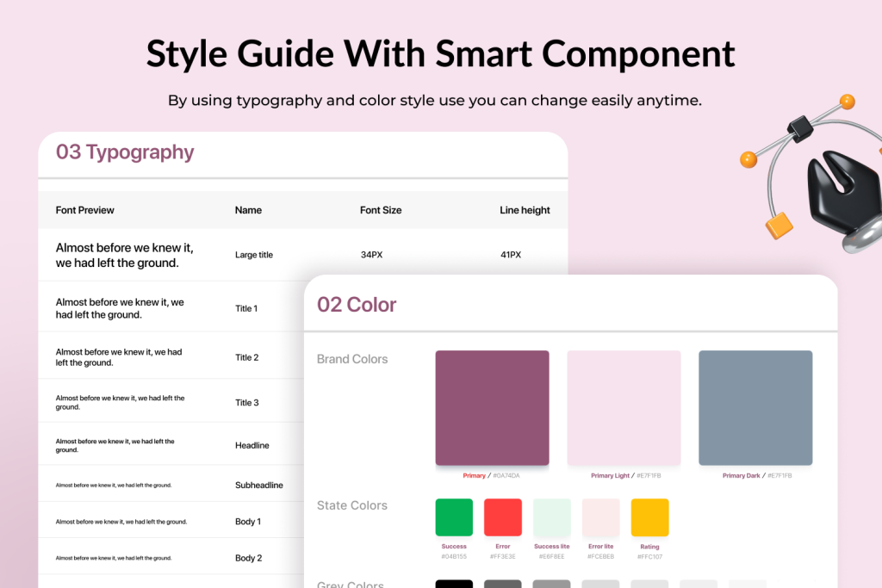Click the 'Rating' swatch name label
The image size is (882, 588).
(649, 547)
